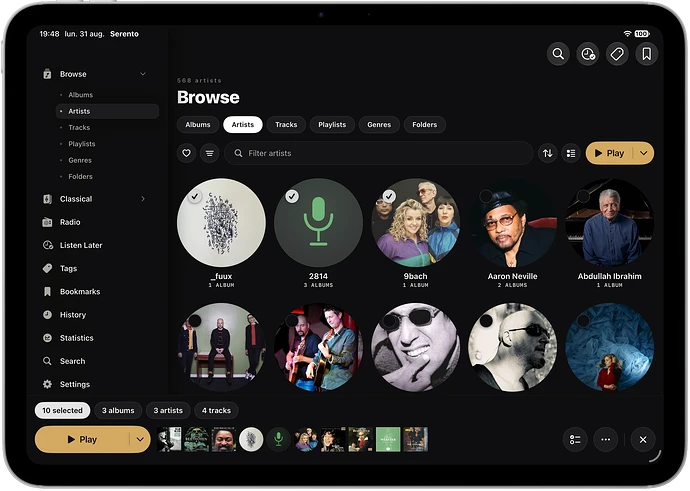Click the Tags sidebar icon
This screenshot has height=491, width=690.
click(47, 268)
